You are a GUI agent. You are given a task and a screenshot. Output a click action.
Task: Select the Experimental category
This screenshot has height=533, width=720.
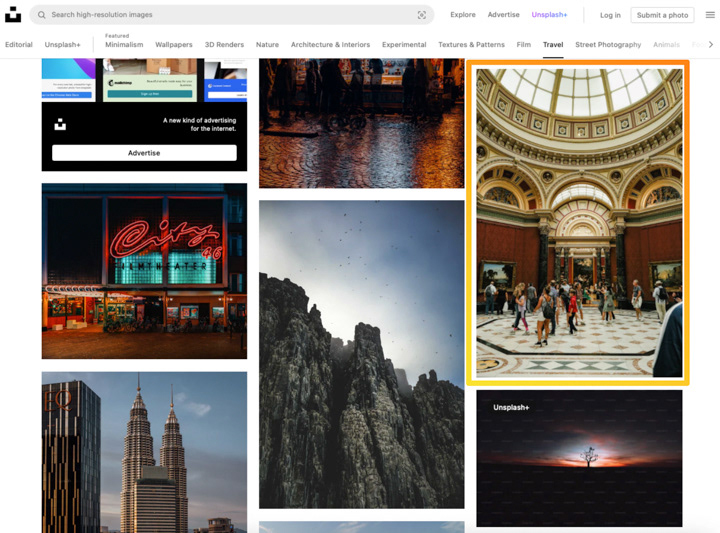(404, 45)
